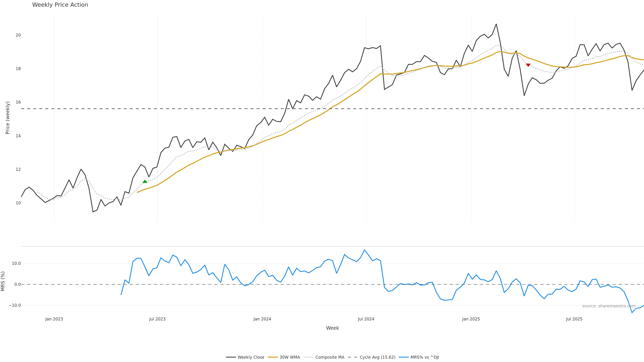Click the Jan 2024 x-axis label
The width and height of the screenshot is (644, 362).
point(262,319)
